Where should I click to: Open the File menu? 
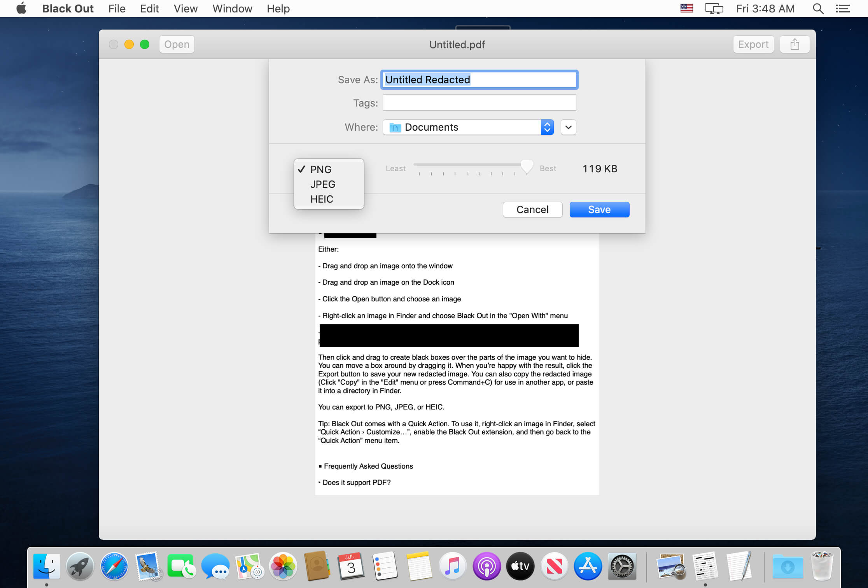[117, 9]
